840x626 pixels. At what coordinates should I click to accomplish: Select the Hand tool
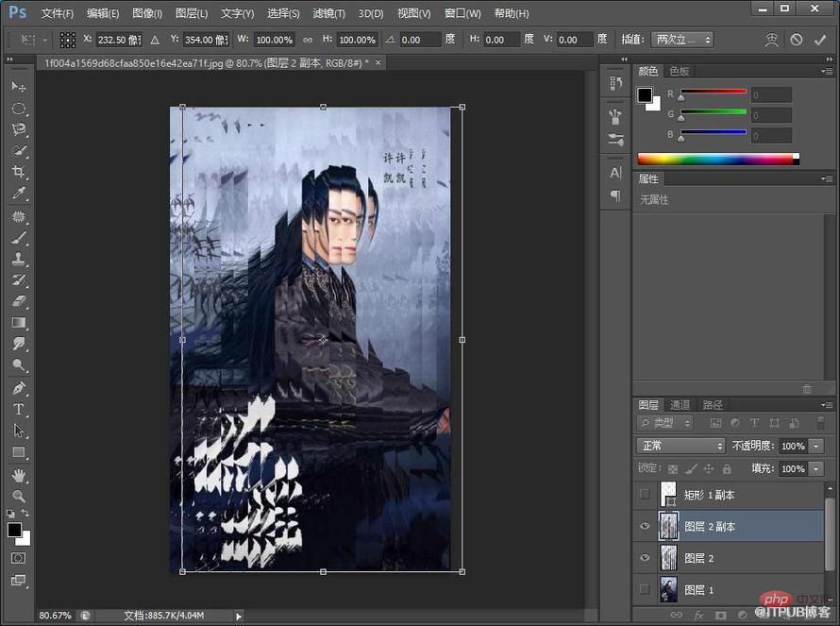tap(19, 475)
